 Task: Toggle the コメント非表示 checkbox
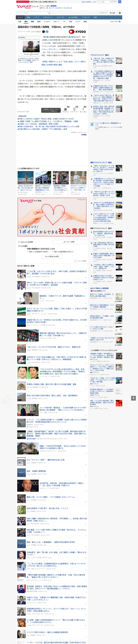click(75, 261)
